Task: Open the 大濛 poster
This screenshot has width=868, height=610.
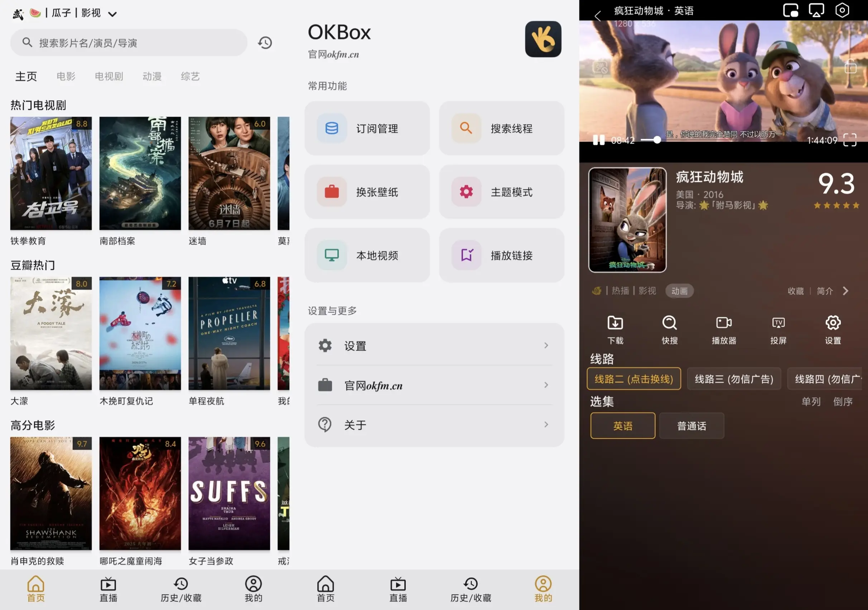Action: (x=51, y=333)
